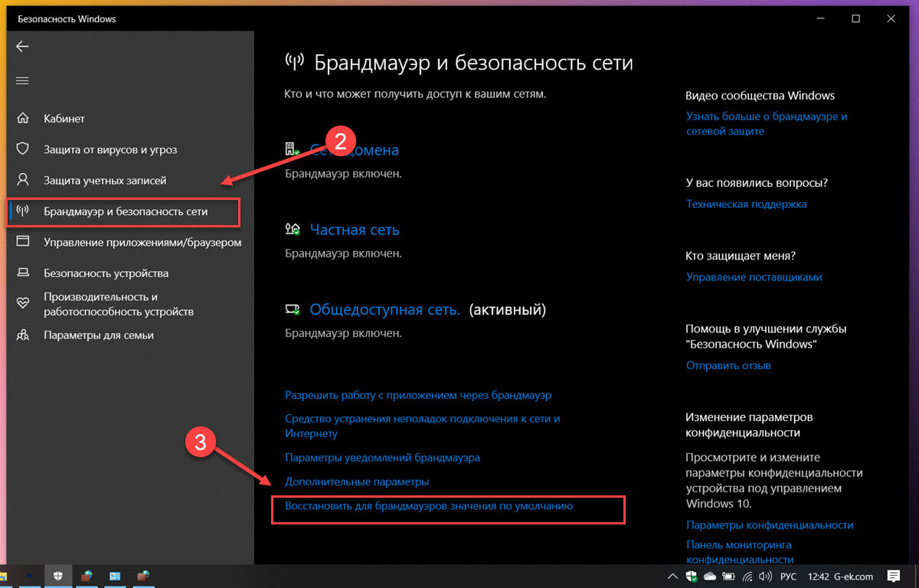Show hidden tray icons chevron

point(672,576)
